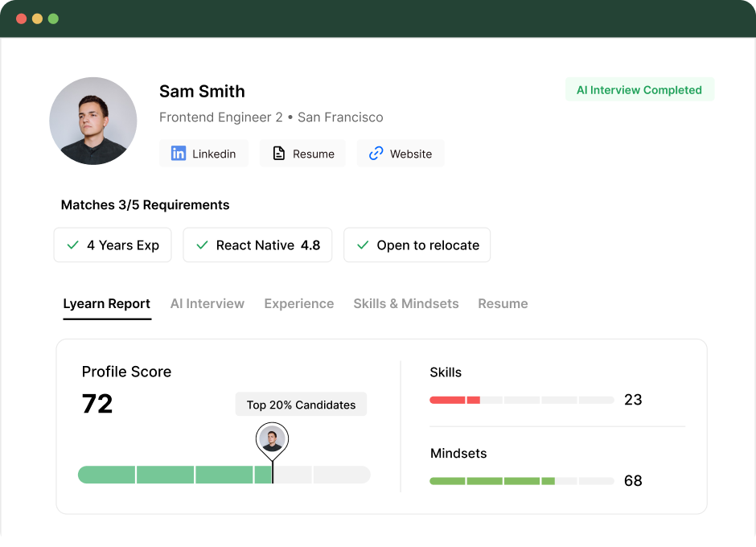Click the Skills label
The height and width of the screenshot is (547, 756).
coord(446,372)
